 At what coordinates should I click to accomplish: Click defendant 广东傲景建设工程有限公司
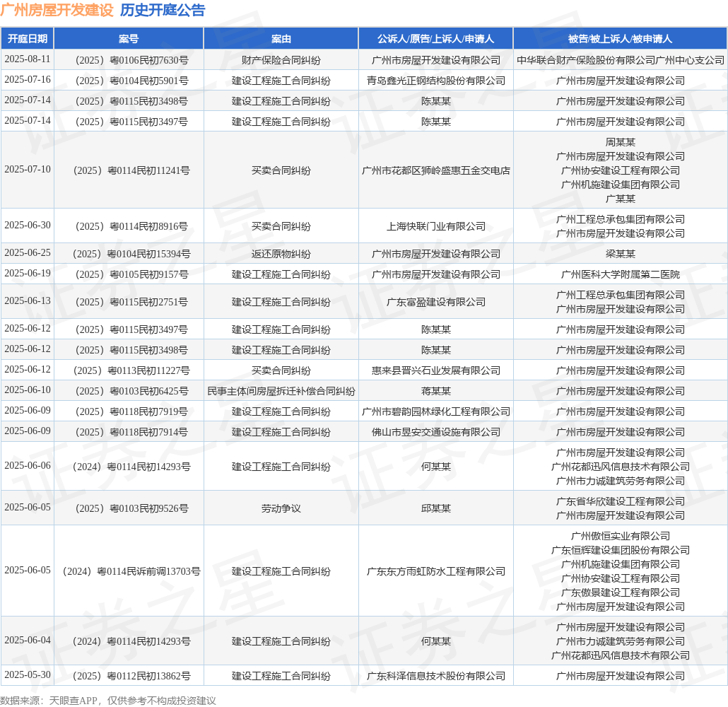pyautogui.click(x=621, y=592)
